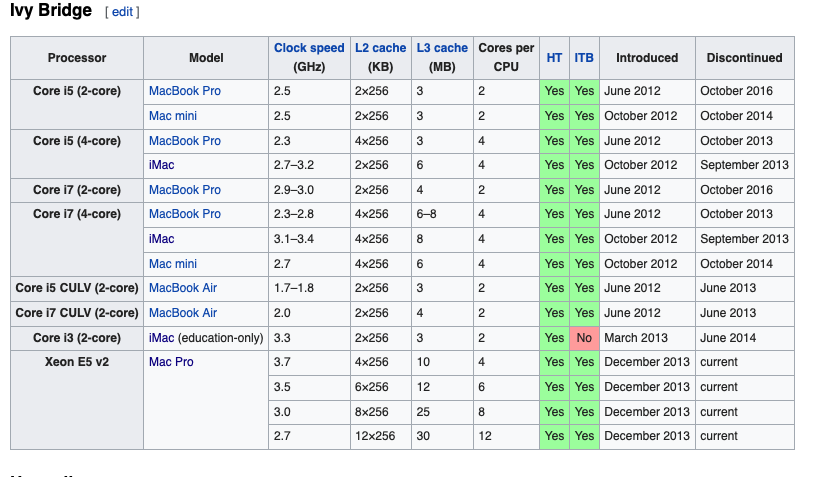Click the 12 cores per CPU cell
Screen dimensions: 814x477
click(506, 436)
